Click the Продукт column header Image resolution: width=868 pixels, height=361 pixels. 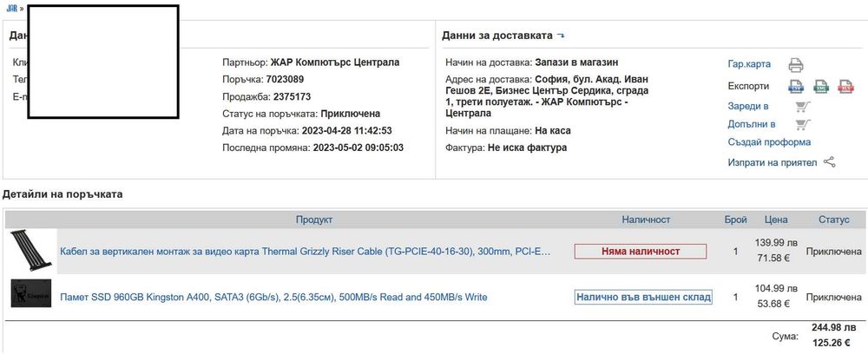[314, 220]
